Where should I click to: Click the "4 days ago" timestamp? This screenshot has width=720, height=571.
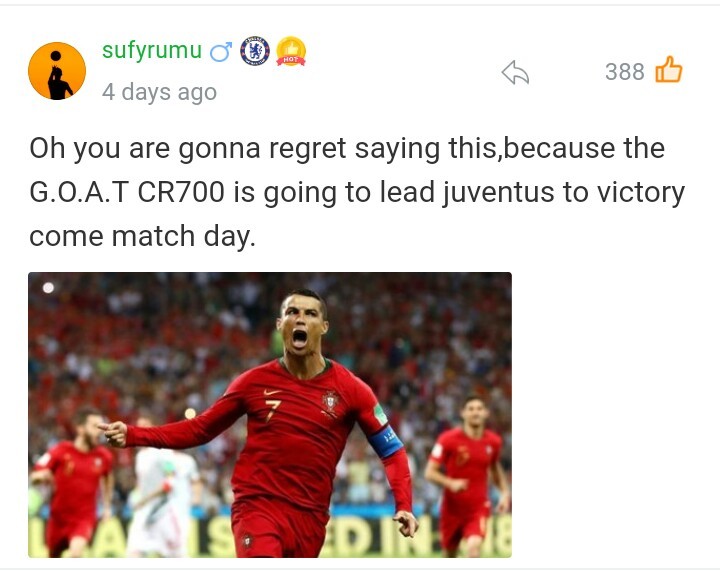coord(159,92)
